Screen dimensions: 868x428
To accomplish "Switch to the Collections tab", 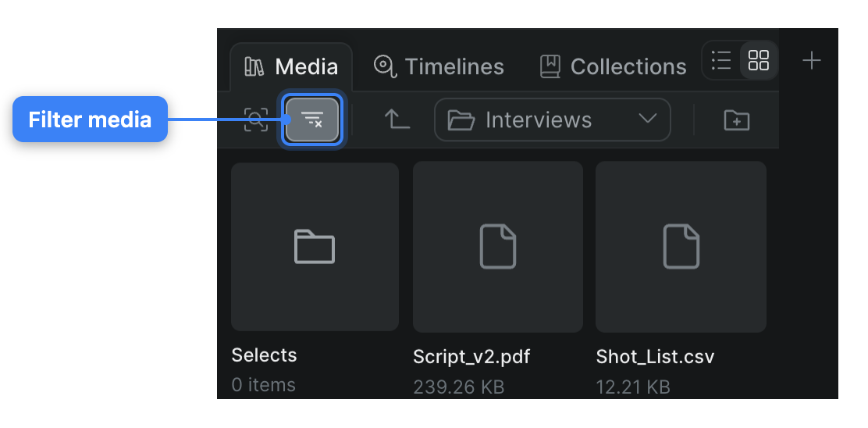I will [614, 66].
